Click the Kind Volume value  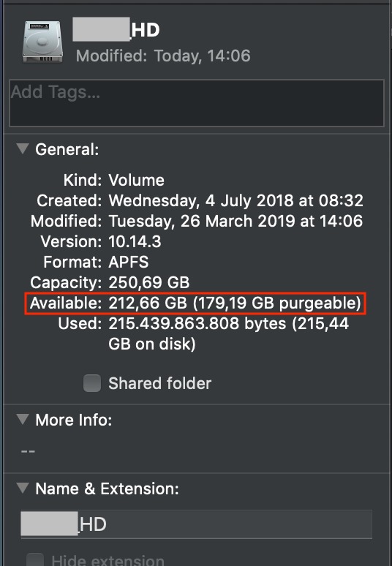coord(137,180)
